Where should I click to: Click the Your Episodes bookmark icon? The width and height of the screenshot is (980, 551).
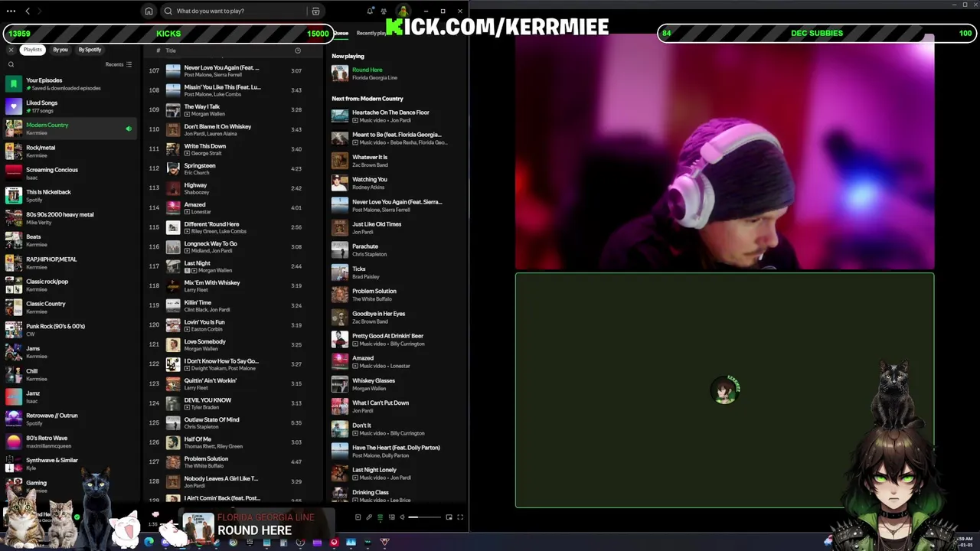coord(14,83)
